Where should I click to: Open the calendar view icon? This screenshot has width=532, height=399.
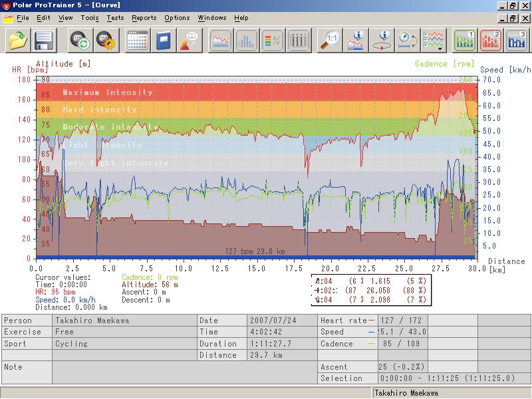click(138, 41)
